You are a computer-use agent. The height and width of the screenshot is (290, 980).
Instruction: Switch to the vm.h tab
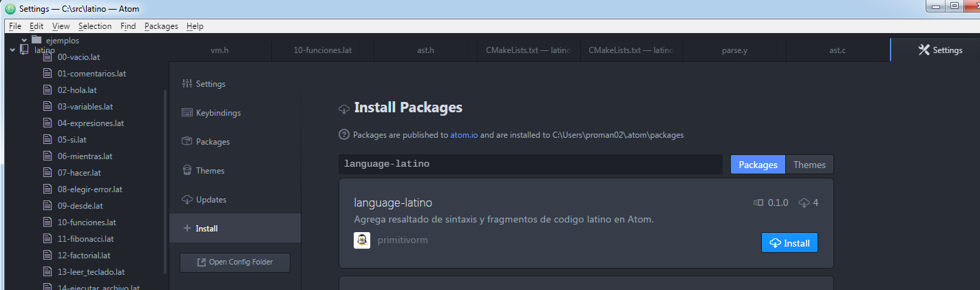pos(220,50)
